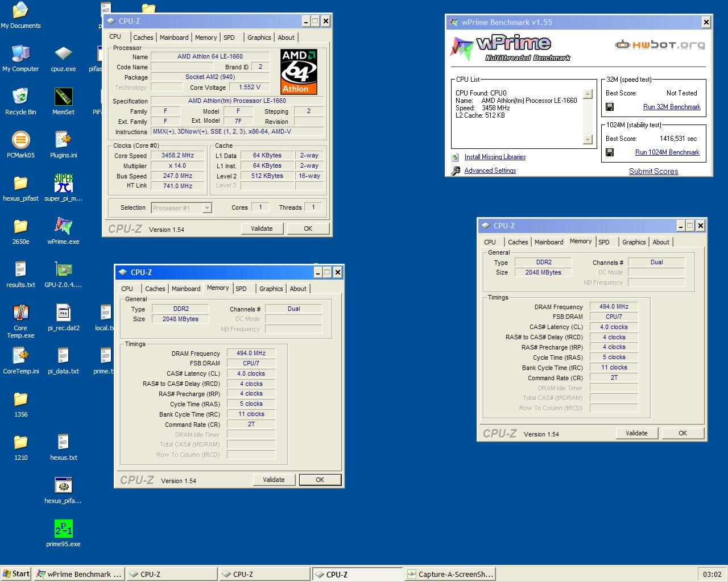The width and height of the screenshot is (728, 582).
Task: Launch MemSet desktop icon
Action: coord(63,102)
